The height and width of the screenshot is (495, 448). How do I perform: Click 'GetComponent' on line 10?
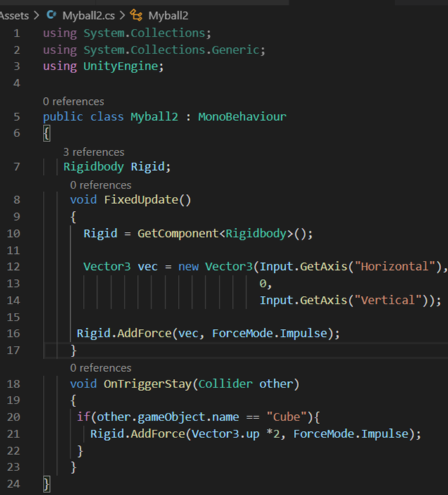[x=178, y=233]
